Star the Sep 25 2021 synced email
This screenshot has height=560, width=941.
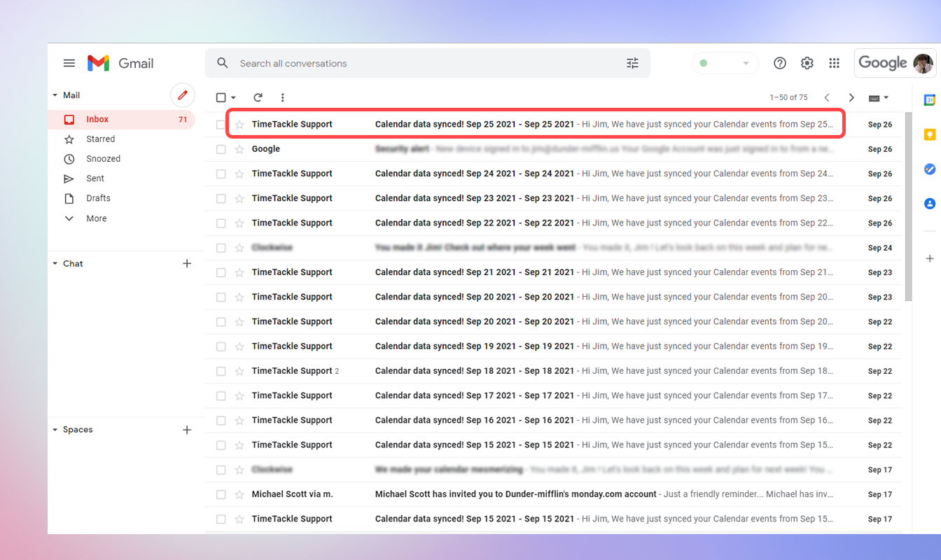click(x=239, y=125)
